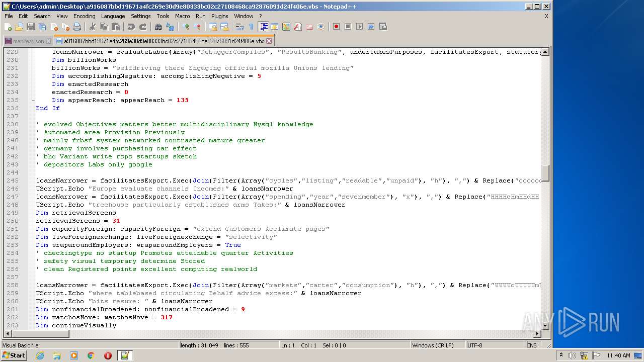Open Find dialog with binoculars icon

pyautogui.click(x=158, y=27)
